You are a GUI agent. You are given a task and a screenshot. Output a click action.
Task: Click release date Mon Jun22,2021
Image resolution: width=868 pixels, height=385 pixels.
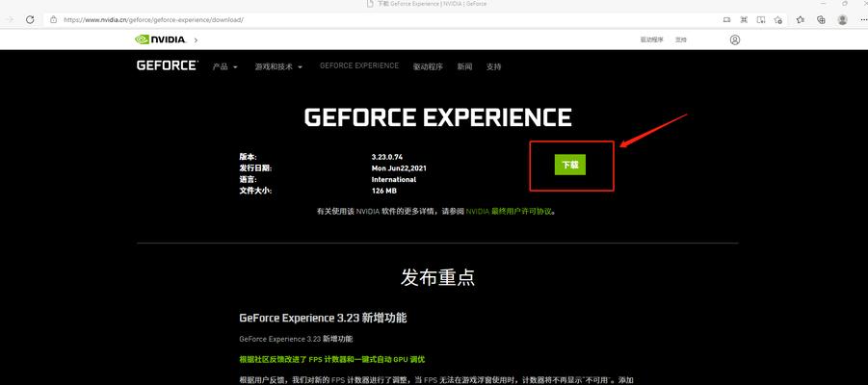point(399,168)
